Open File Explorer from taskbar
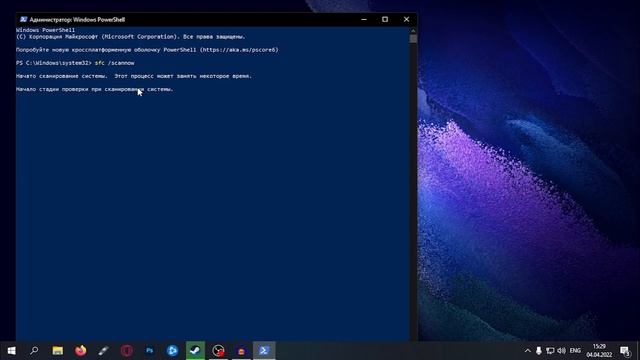Viewport: 640px width, 360px height. coord(58,351)
